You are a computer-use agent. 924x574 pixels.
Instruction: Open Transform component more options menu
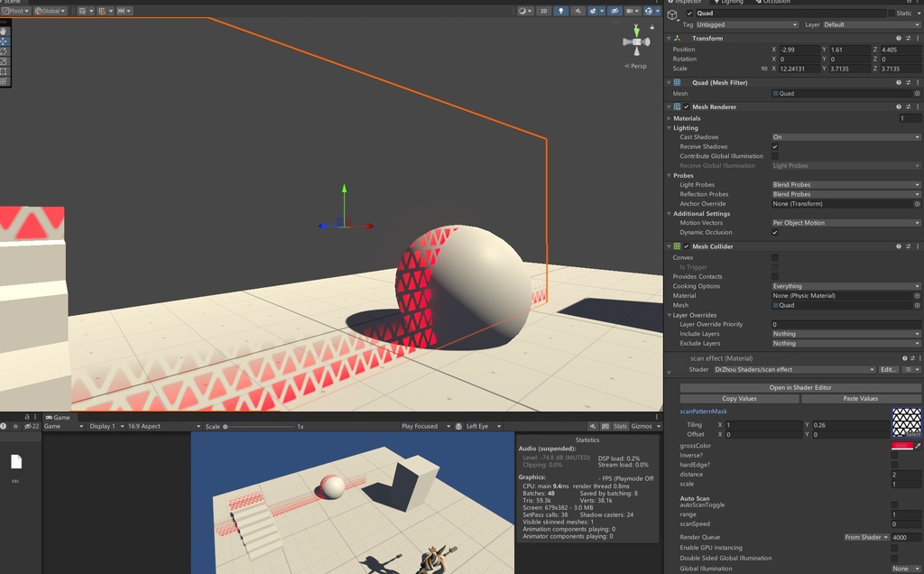coord(918,38)
